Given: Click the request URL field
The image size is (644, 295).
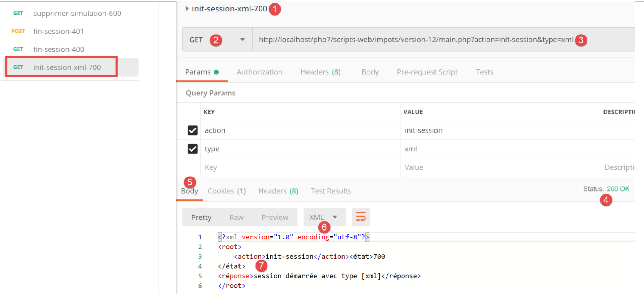Looking at the screenshot, I should tap(416, 40).
